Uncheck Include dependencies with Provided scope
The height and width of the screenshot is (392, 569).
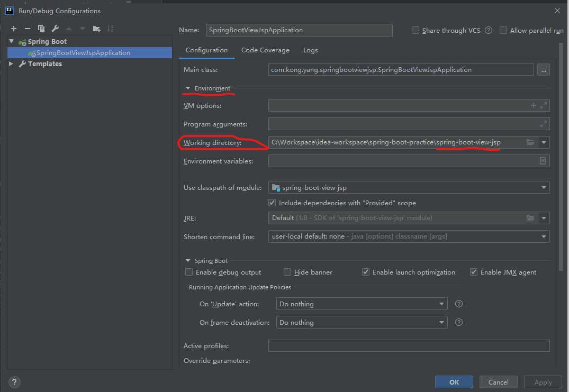click(272, 203)
